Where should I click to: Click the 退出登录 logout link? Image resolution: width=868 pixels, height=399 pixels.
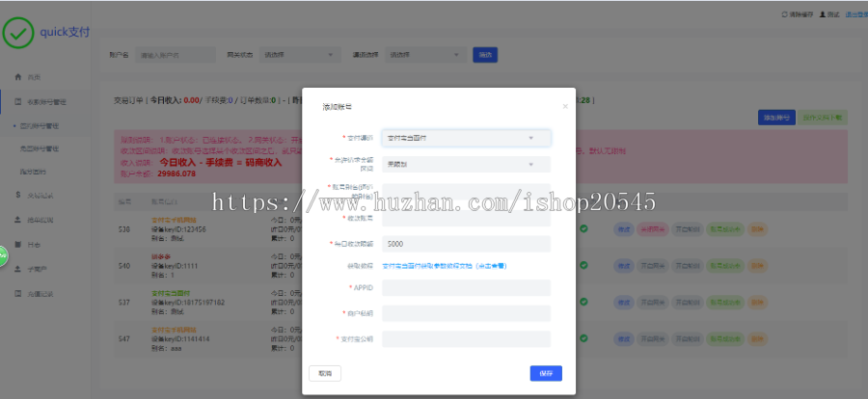[x=856, y=14]
